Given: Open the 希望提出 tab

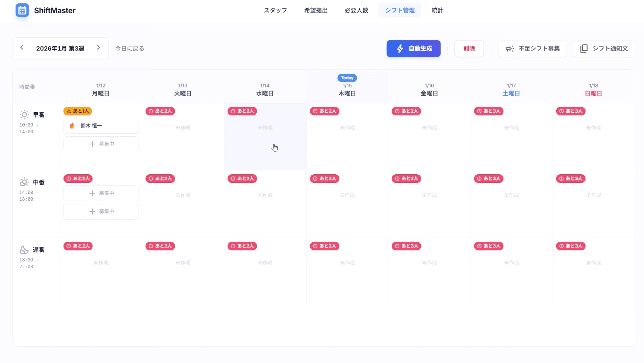Looking at the screenshot, I should [316, 10].
